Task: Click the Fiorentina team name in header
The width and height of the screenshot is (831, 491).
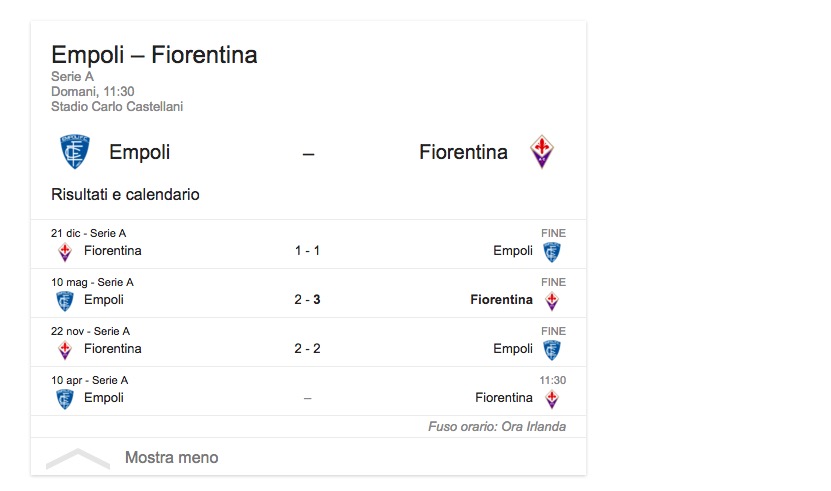Action: click(x=463, y=153)
